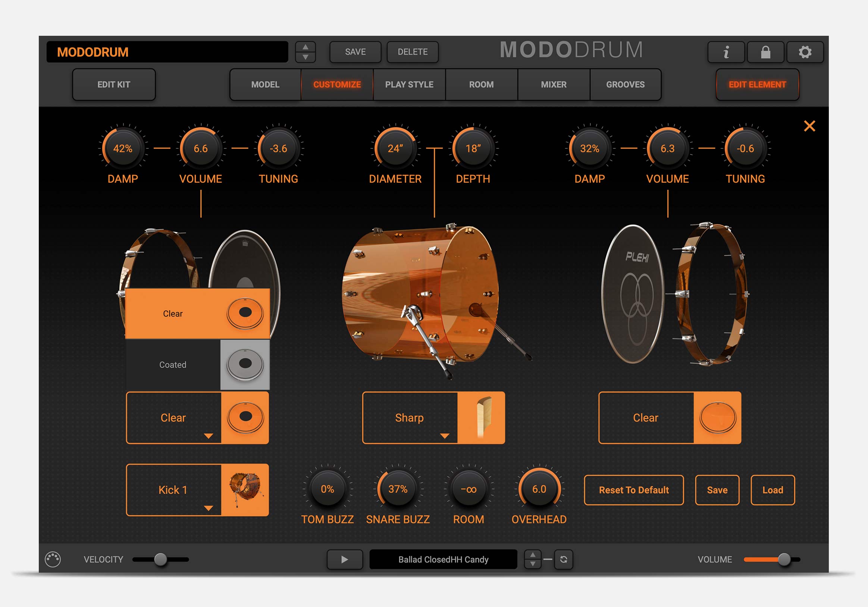The width and height of the screenshot is (868, 607).
Task: Click Reset To Default button
Action: [634, 490]
